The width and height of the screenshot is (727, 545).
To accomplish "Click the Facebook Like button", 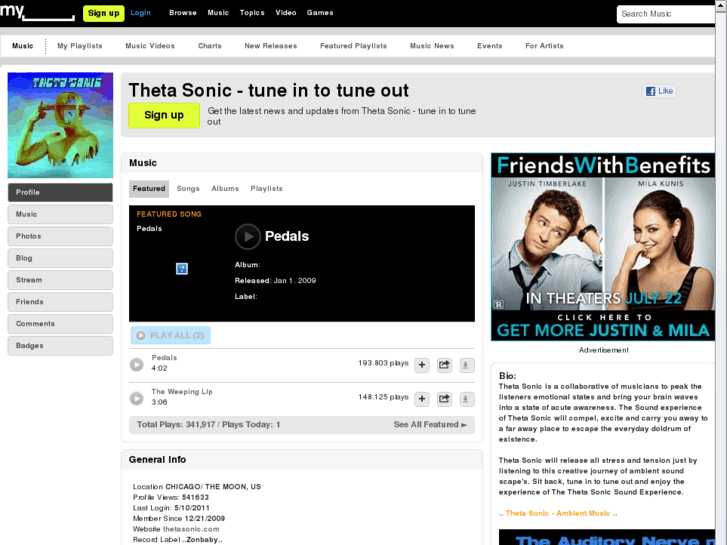I will coord(659,91).
